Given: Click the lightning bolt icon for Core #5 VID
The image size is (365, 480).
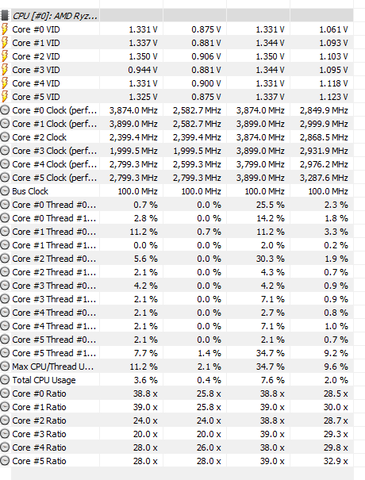Looking at the screenshot, I should point(5,97).
